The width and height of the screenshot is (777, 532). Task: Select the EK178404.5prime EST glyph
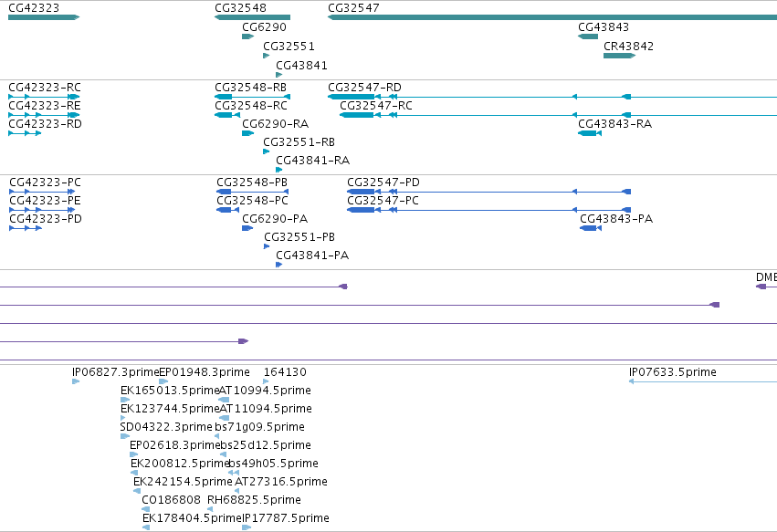(146, 527)
